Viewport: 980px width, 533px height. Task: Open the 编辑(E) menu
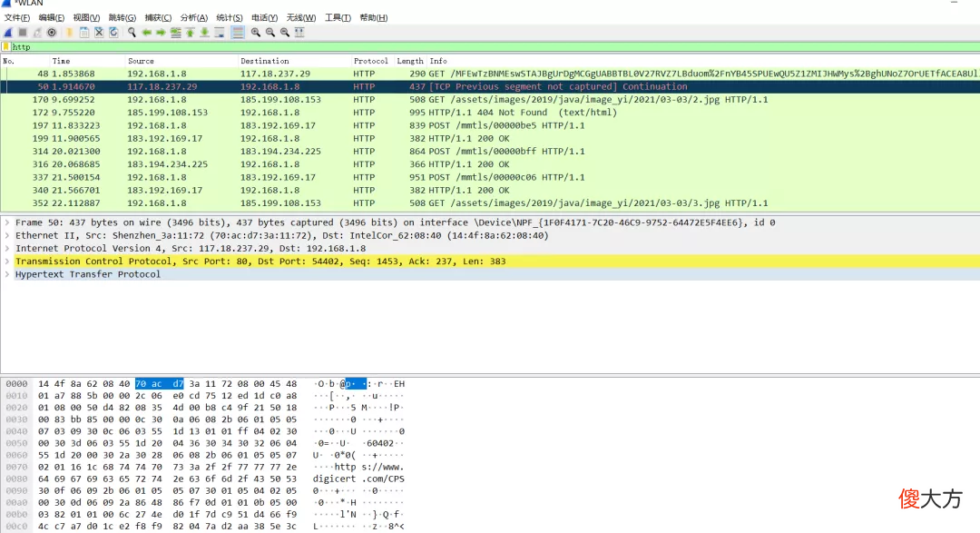pos(51,17)
